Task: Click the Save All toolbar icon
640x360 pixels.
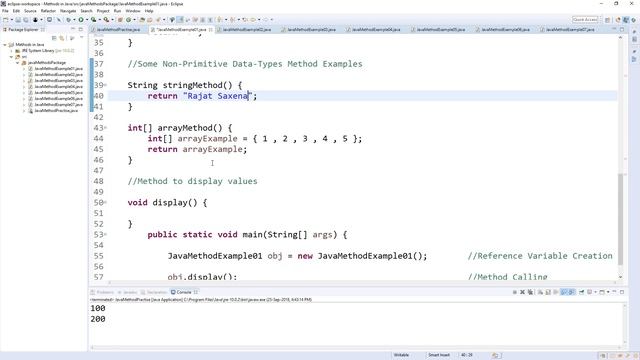Action: point(26,20)
